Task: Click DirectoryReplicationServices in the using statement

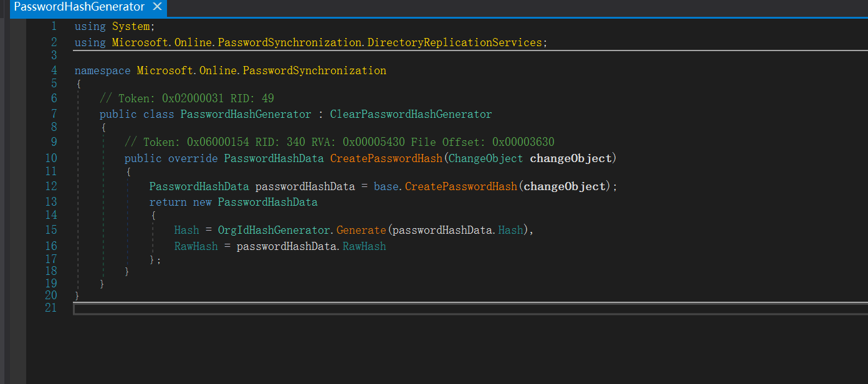Action: tap(454, 43)
